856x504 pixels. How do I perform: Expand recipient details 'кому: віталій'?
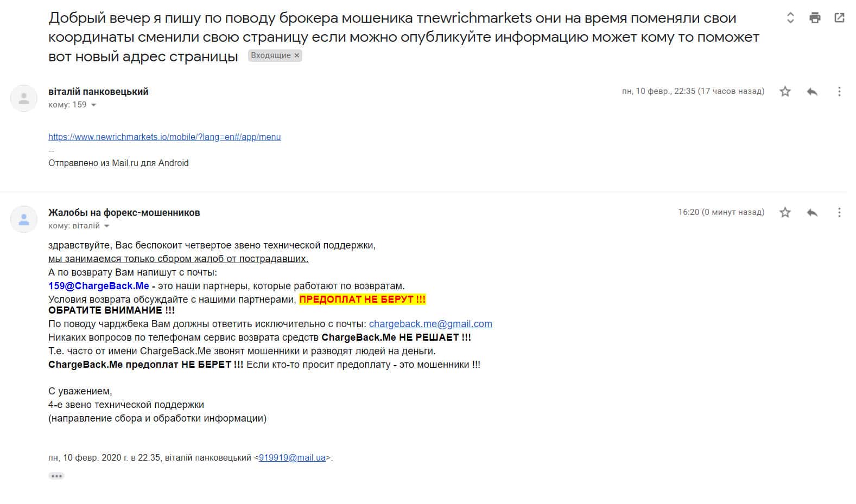pos(106,226)
